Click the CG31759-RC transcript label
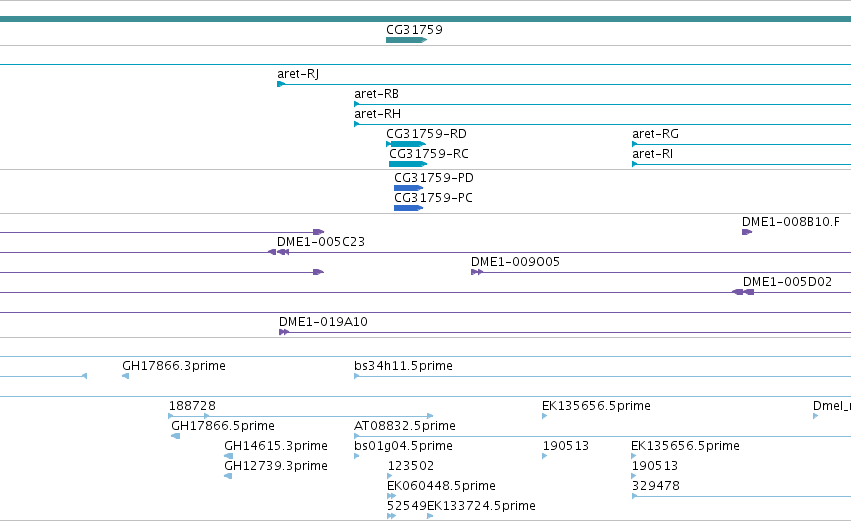Image resolution: width=851 pixels, height=521 pixels. point(429,154)
